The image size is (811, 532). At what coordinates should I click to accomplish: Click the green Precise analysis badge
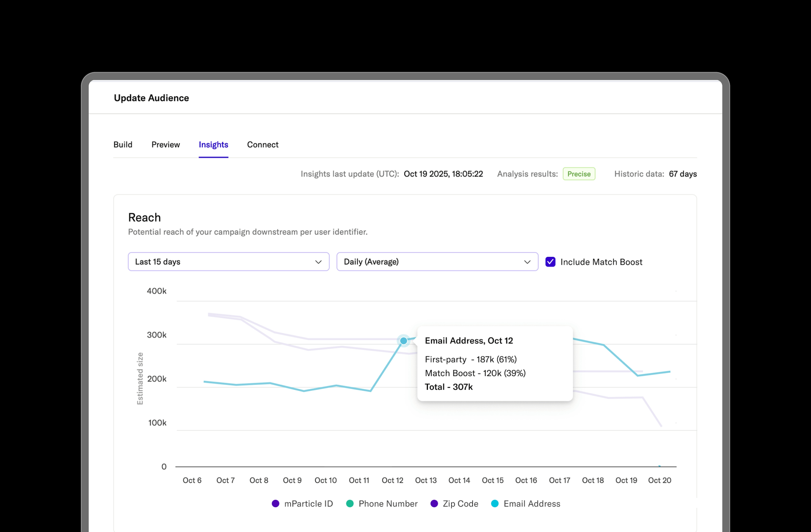(579, 174)
